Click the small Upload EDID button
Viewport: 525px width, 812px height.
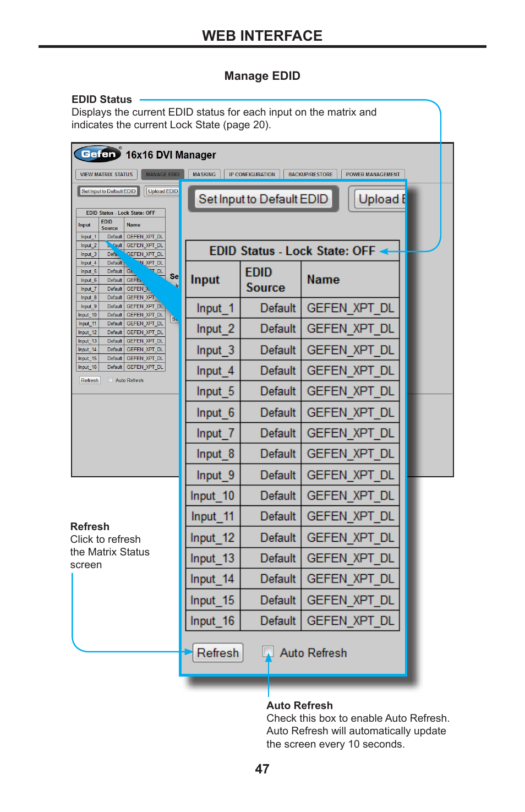point(163,192)
